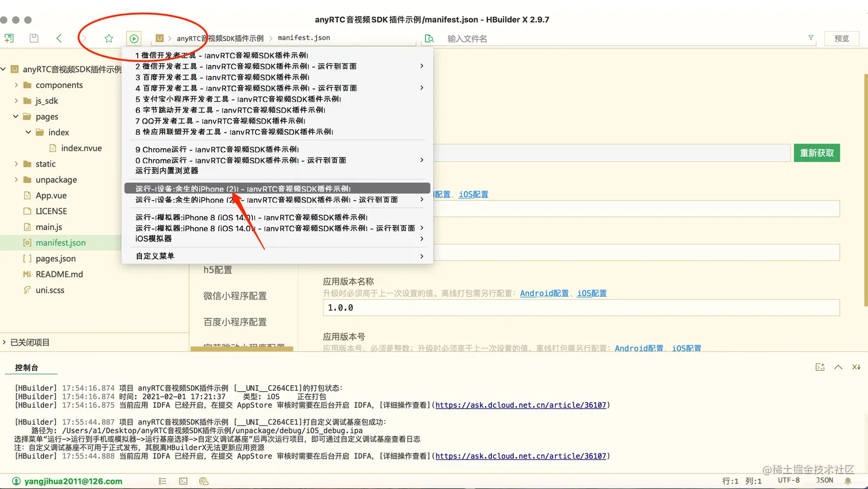Open the h5配置 section
Screen dimensions: 868x489
pyautogui.click(x=218, y=270)
